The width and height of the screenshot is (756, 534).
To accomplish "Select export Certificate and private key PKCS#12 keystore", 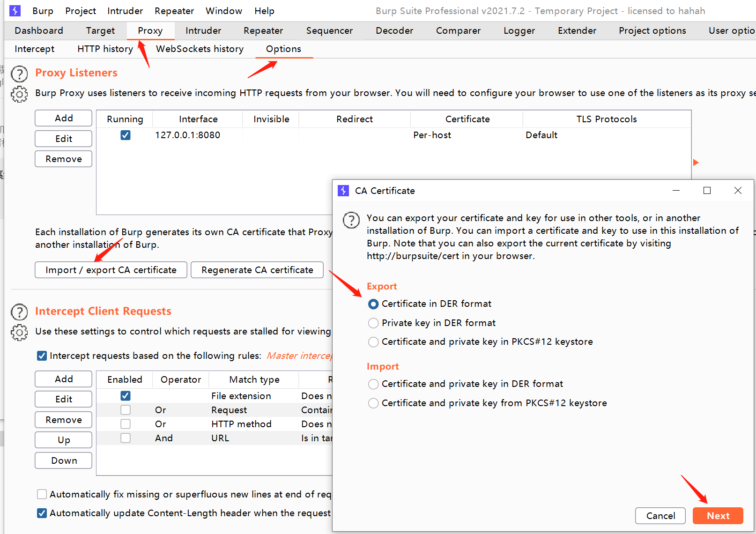I will point(373,342).
